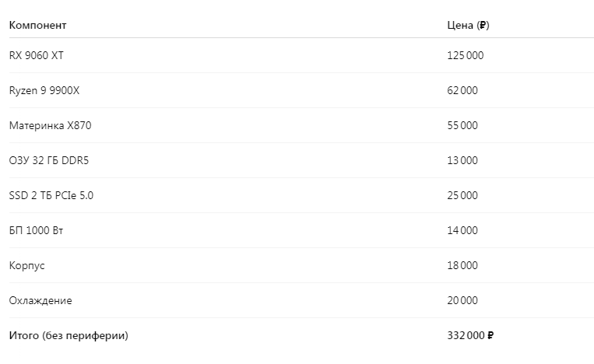Screen dimensions: 594x364
Task: Click the 13 000 price cell
Action: point(462,160)
